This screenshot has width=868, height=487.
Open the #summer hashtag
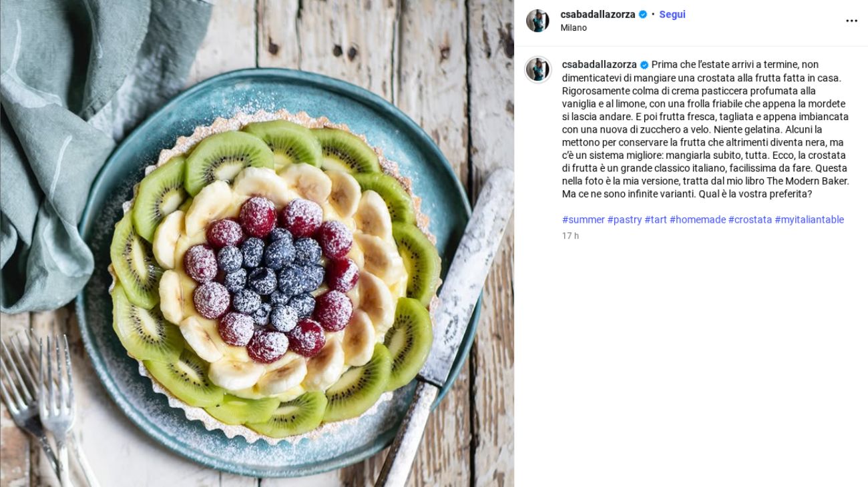pos(584,219)
